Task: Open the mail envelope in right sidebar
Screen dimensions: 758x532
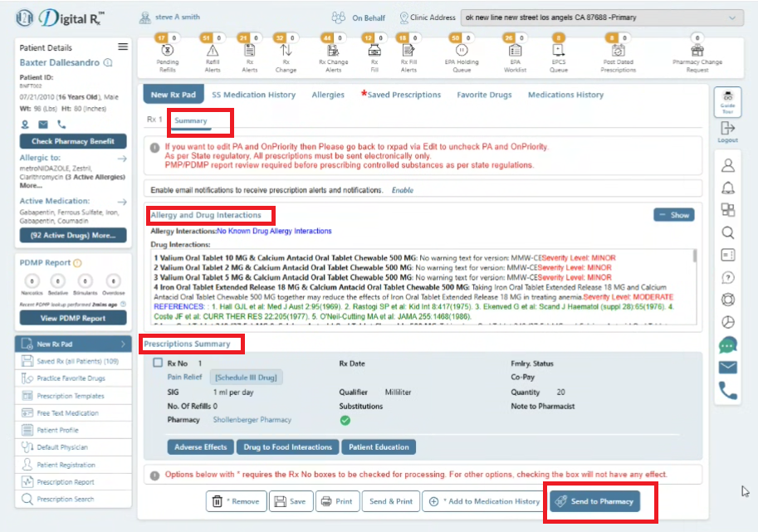Action: point(727,367)
